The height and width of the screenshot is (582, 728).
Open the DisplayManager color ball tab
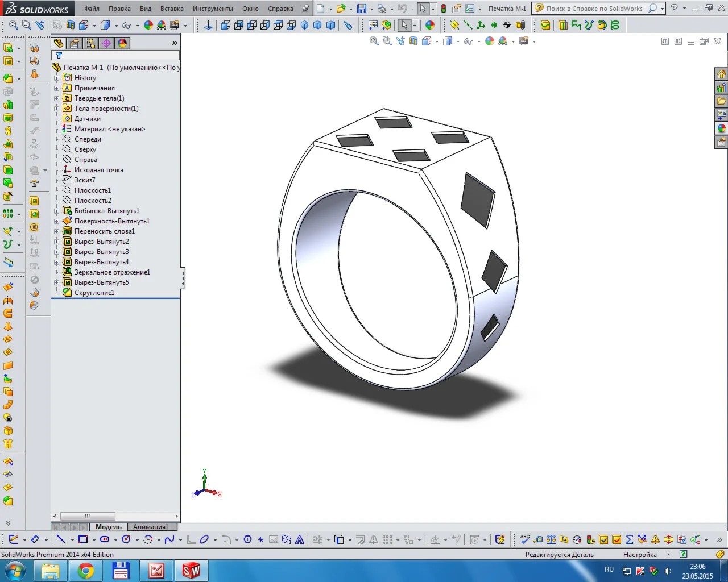(x=122, y=43)
